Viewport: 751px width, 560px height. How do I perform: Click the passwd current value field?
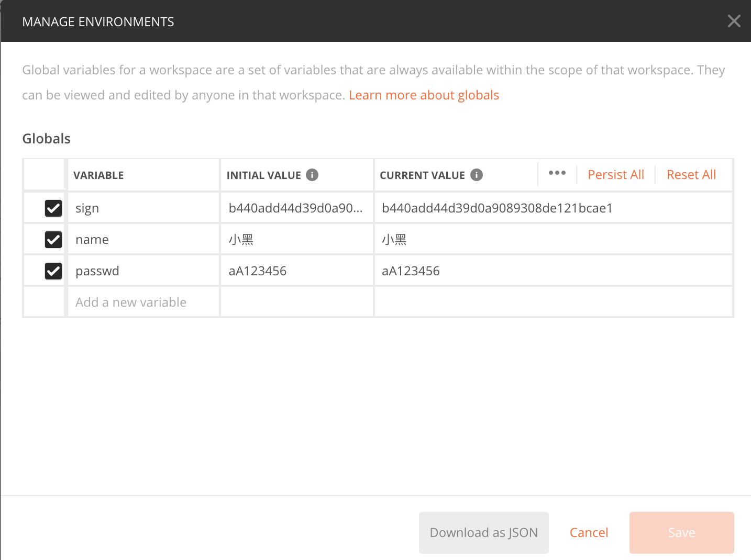(x=553, y=271)
